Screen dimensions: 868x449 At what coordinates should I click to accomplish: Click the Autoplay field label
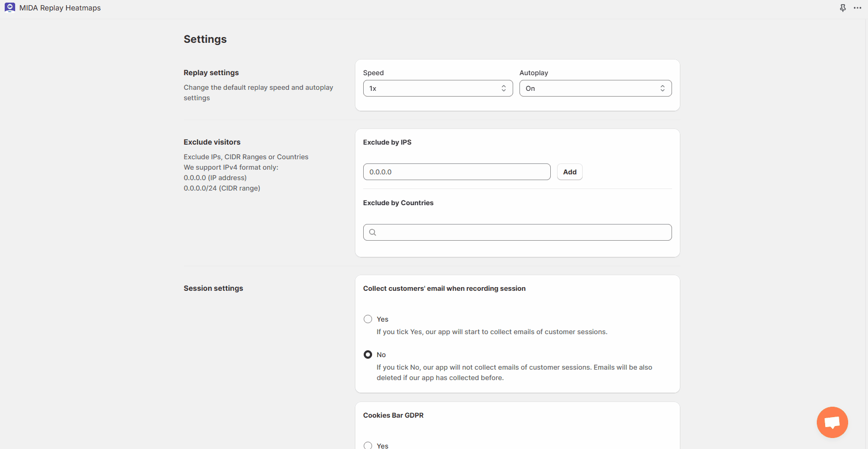click(x=534, y=73)
